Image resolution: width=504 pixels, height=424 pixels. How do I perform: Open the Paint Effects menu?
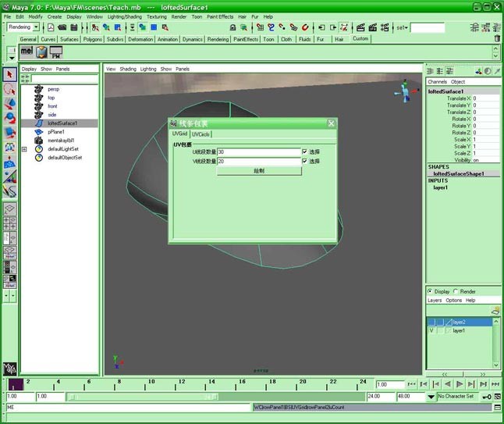(220, 16)
